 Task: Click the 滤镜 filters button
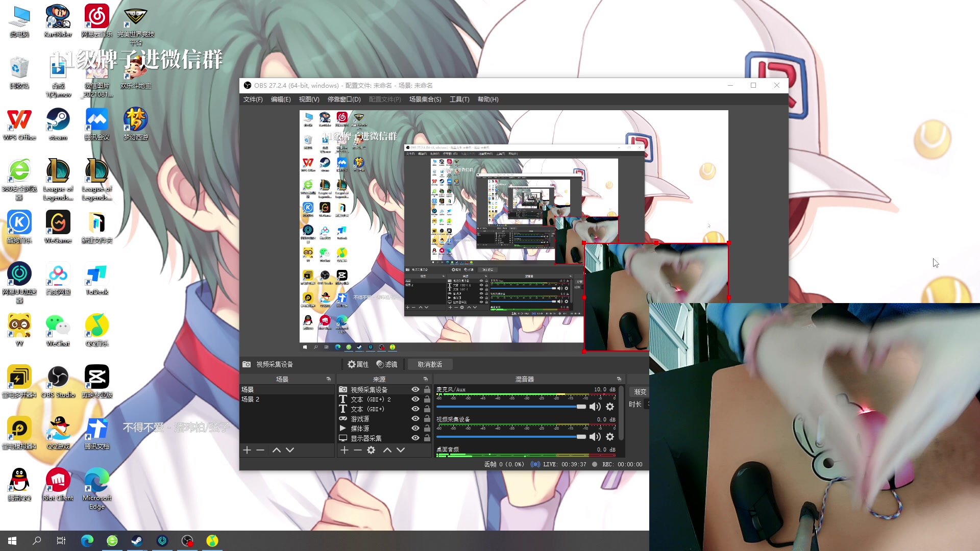[x=387, y=364]
